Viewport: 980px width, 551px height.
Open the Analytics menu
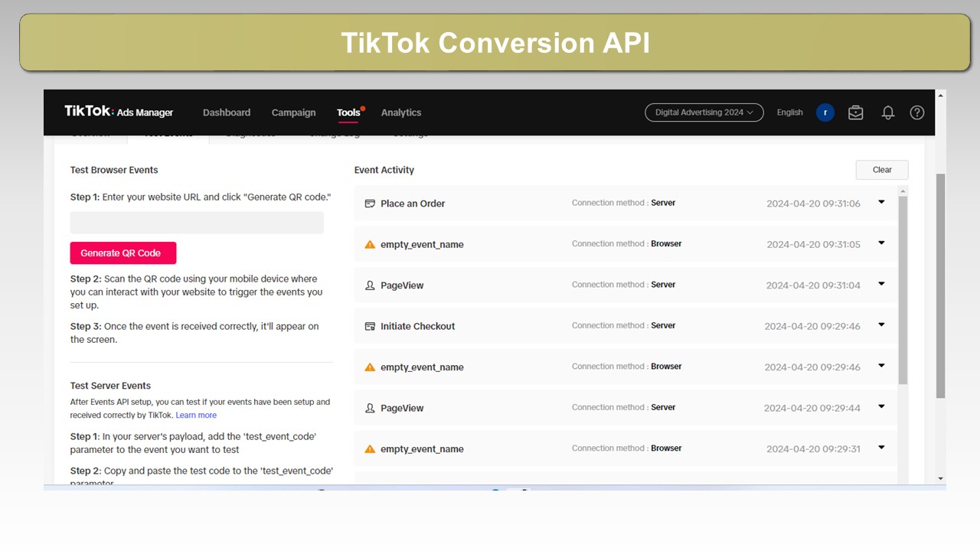[401, 112]
